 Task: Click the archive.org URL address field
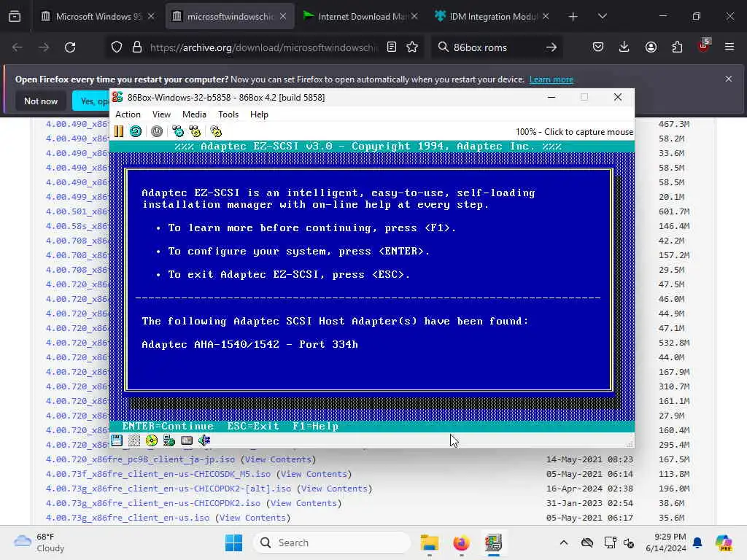(263, 47)
